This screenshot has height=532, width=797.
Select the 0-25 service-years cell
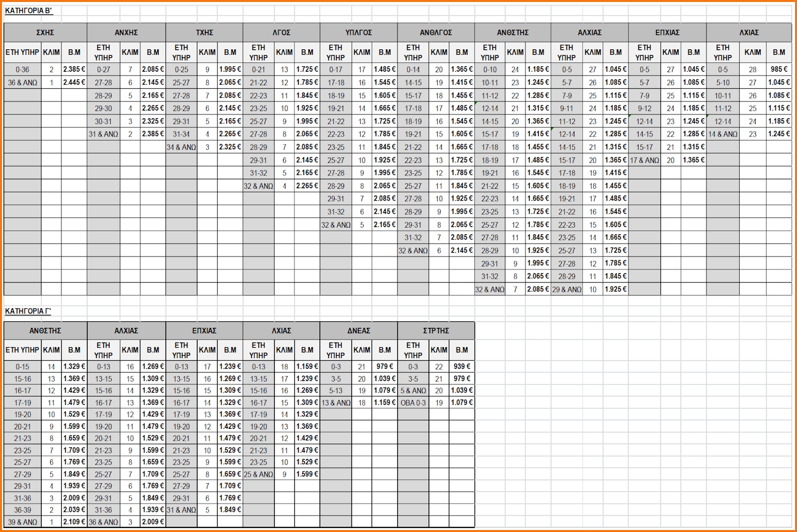[x=181, y=69]
